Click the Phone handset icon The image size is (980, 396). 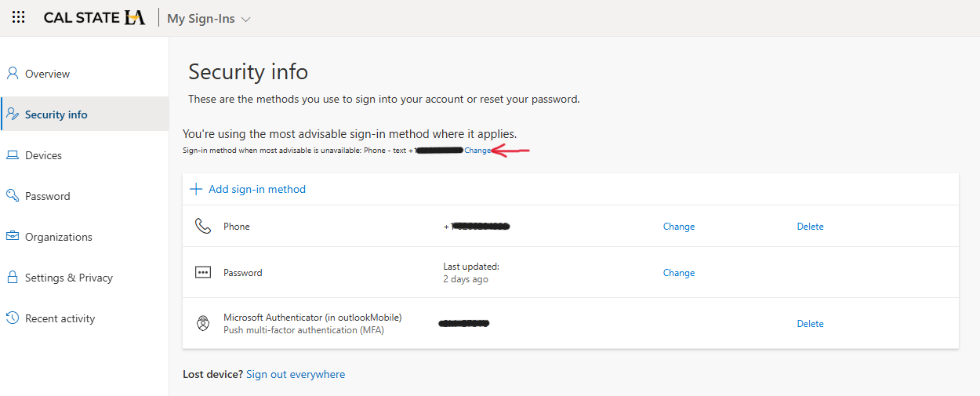(x=203, y=227)
